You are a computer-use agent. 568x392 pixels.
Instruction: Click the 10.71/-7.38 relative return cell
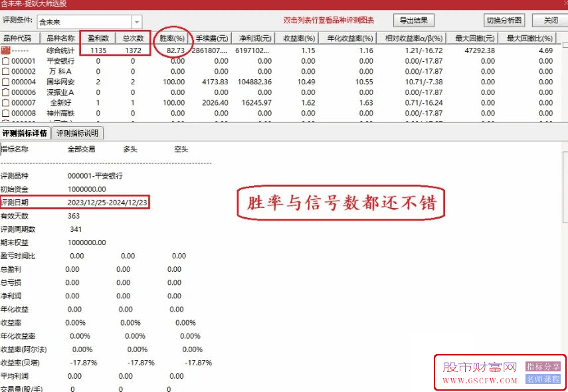pos(424,82)
